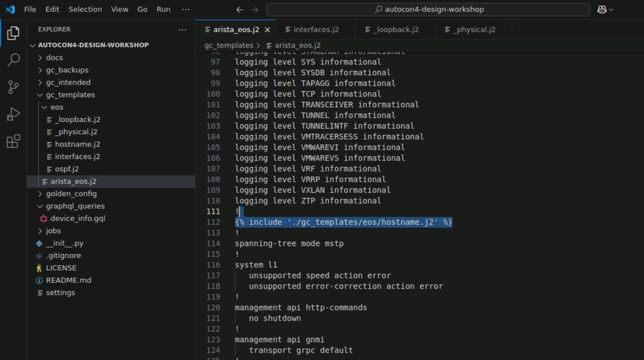
Task: Expand the golden_config folder
Action: click(111, 194)
